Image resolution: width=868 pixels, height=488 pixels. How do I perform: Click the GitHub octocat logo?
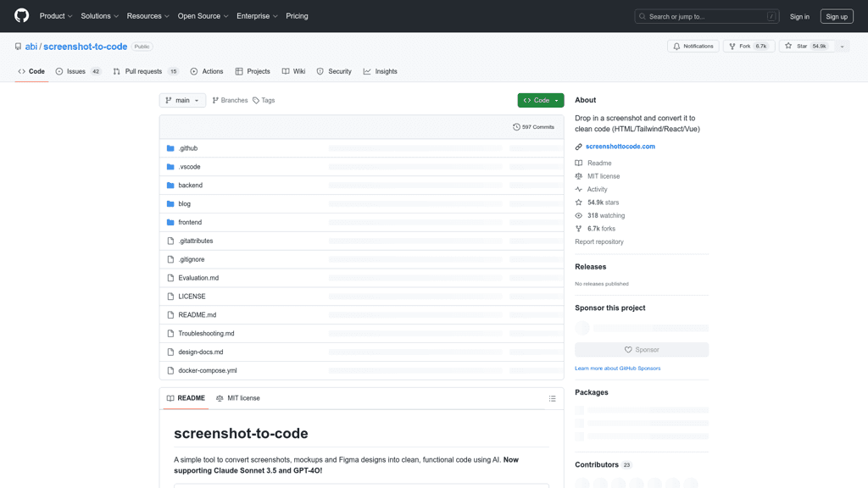coord(20,15)
